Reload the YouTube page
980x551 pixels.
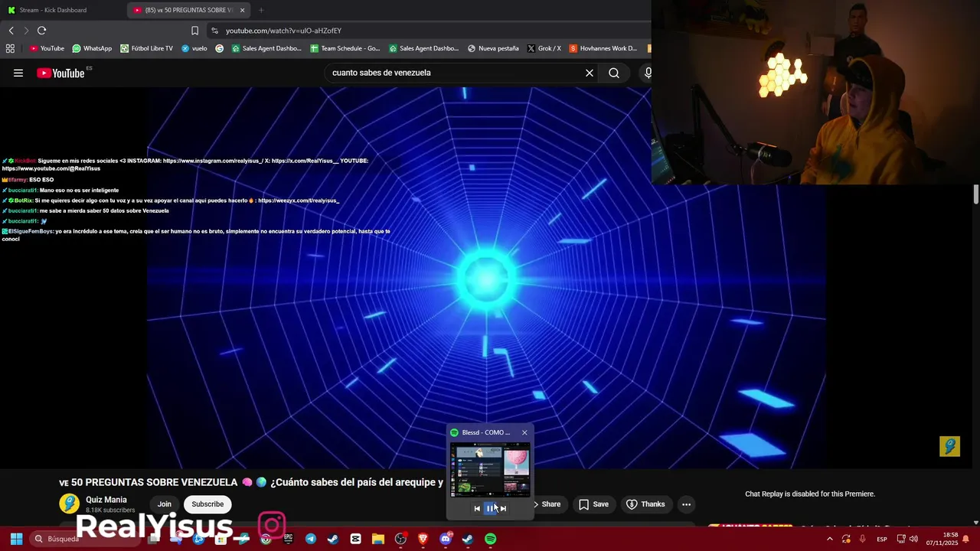coord(41,31)
